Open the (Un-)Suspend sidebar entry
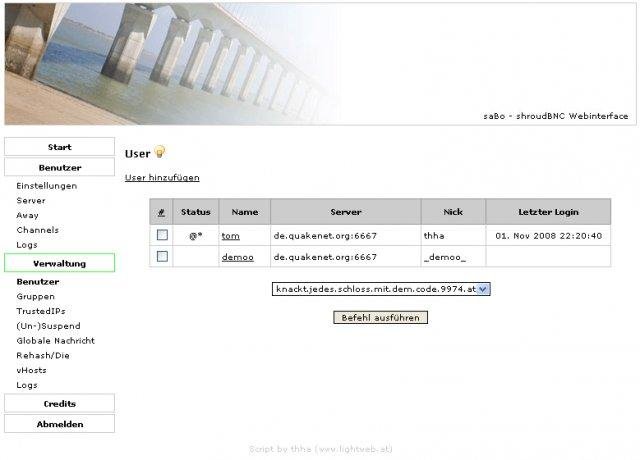 48,326
